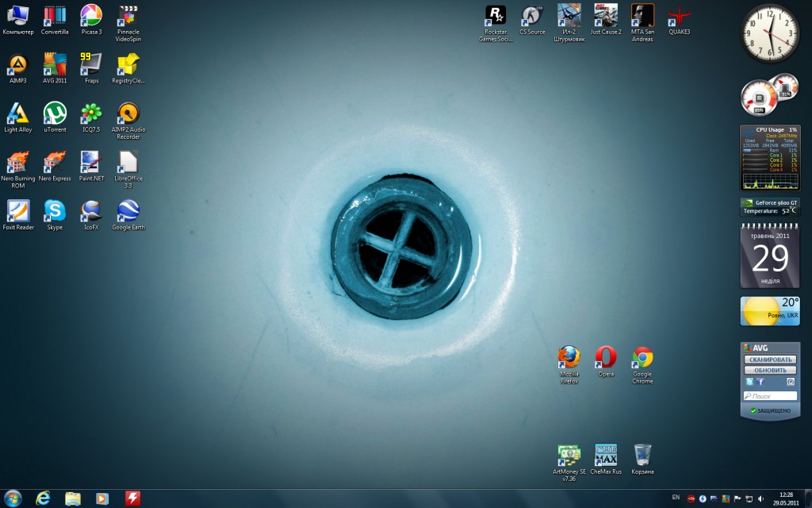The image size is (812, 508).
Task: Open the Mozilla Firefox desktop shortcut
Action: pos(569,365)
